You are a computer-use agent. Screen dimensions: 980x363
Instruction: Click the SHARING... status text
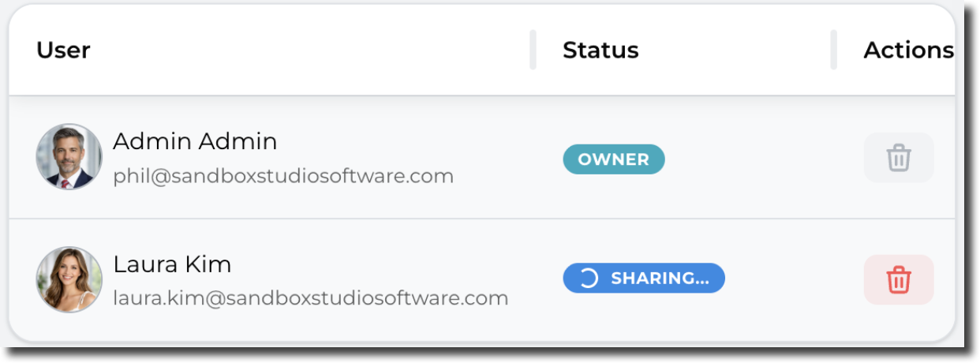click(x=660, y=279)
